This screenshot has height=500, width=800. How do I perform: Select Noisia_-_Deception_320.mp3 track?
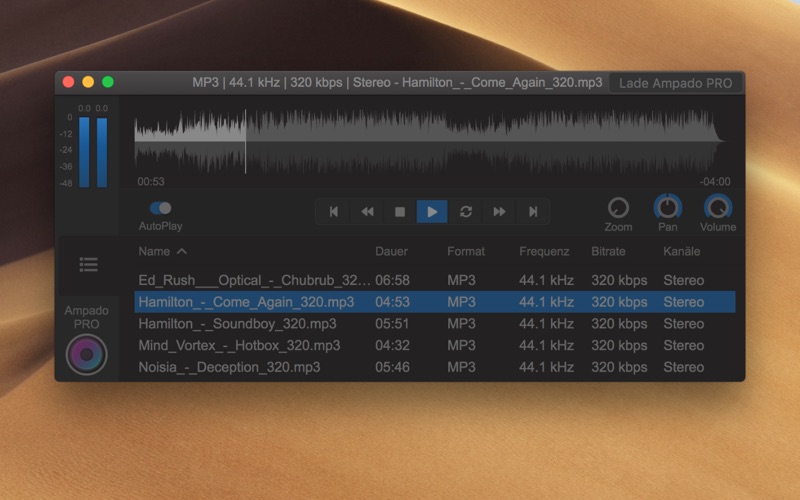tap(435, 367)
